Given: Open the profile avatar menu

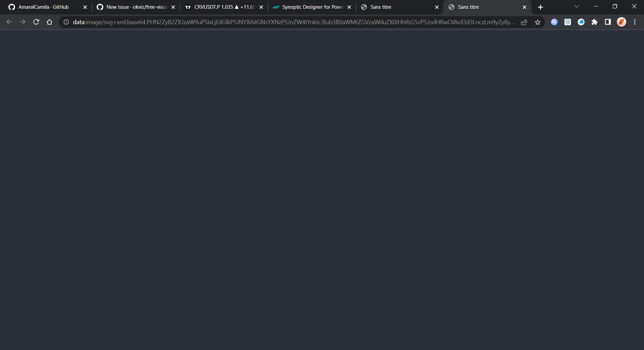Looking at the screenshot, I should point(622,22).
